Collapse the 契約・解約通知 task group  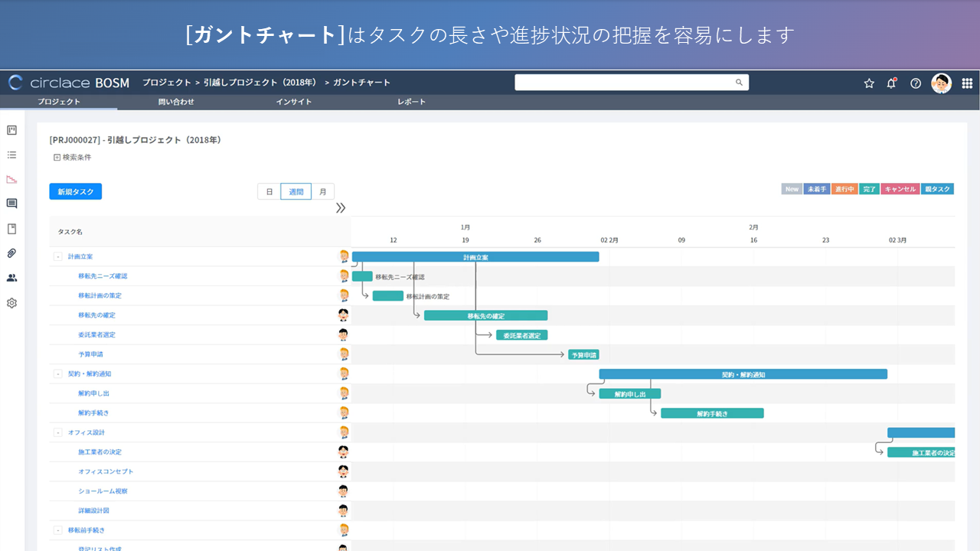(x=57, y=374)
